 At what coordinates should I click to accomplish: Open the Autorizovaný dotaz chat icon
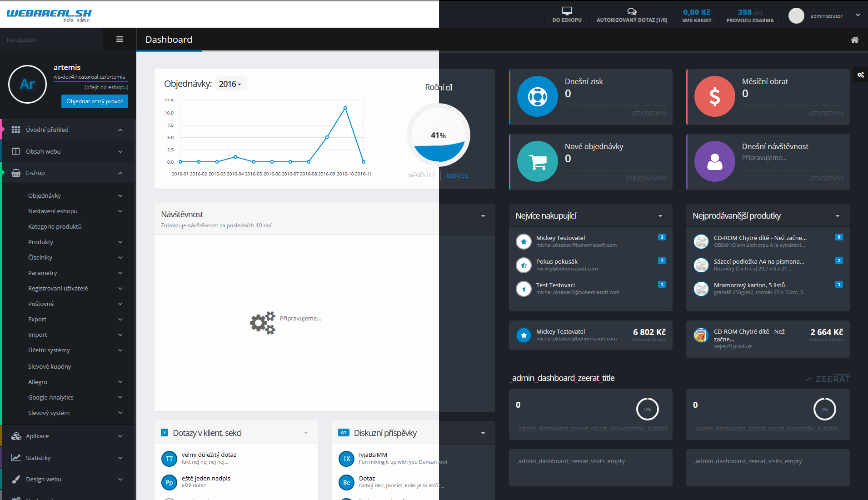click(632, 11)
